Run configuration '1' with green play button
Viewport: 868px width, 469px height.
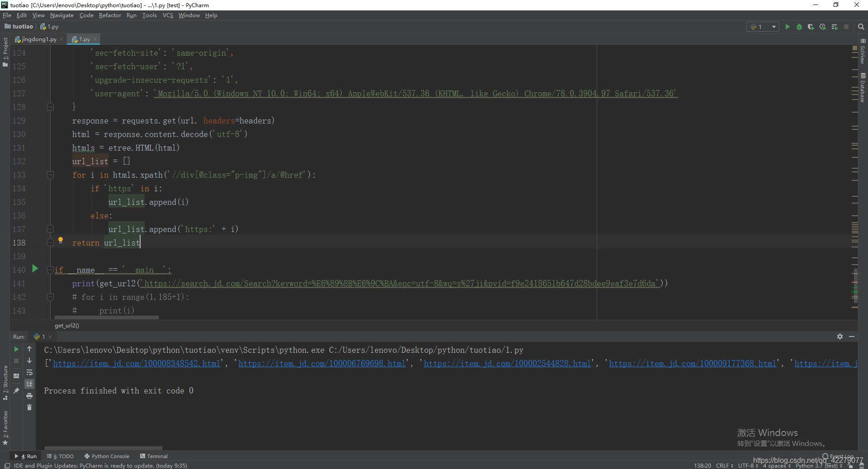pos(788,27)
